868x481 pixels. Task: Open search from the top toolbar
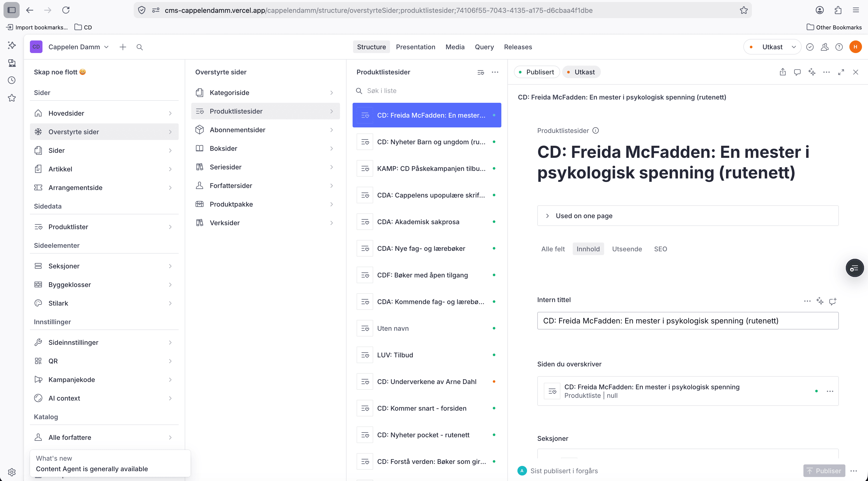tap(139, 47)
